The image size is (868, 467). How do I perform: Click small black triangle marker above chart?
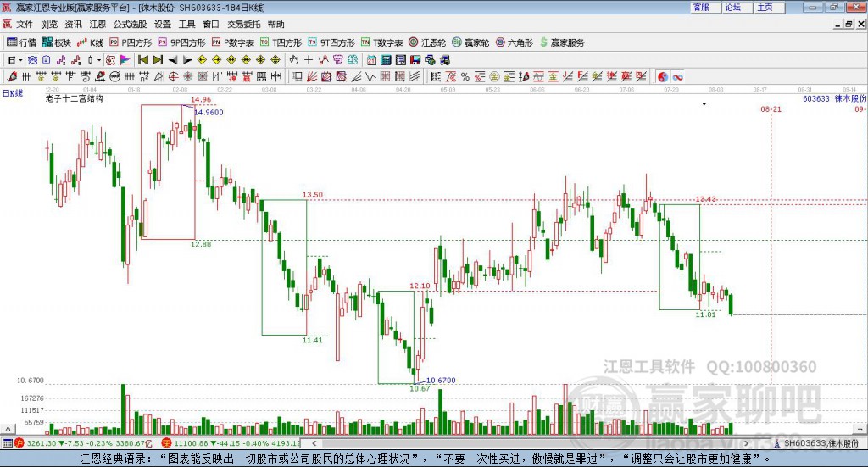point(704,104)
